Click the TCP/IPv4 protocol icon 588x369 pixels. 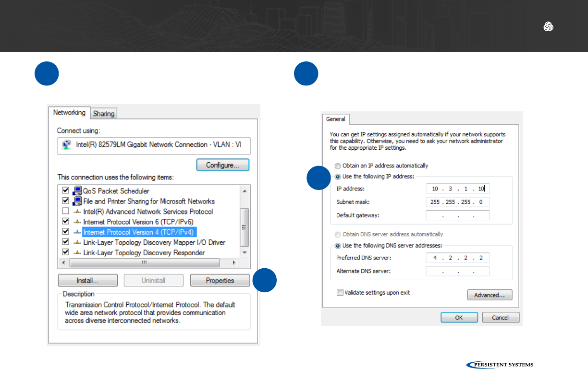[77, 232]
